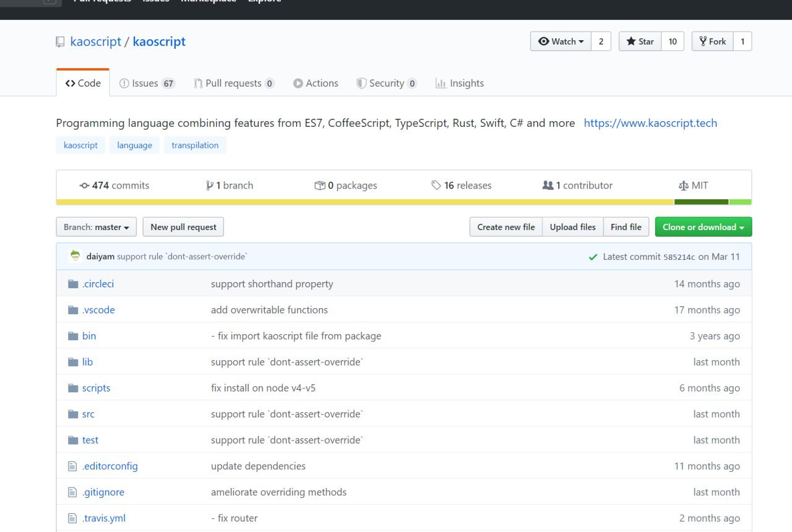The image size is (792, 532).
Task: View the forks count 1
Action: tap(742, 41)
